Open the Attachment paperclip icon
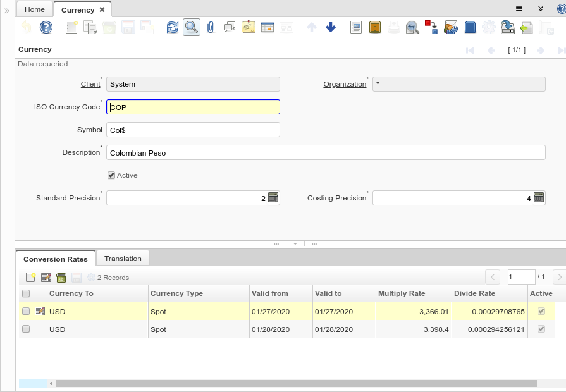The width and height of the screenshot is (566, 392). (x=211, y=27)
